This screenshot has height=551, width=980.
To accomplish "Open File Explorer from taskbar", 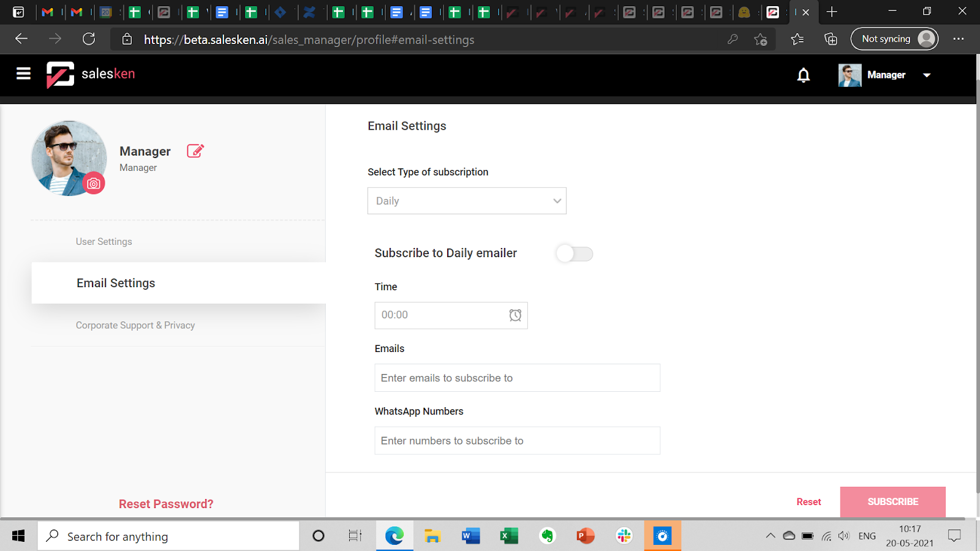I will click(x=432, y=536).
